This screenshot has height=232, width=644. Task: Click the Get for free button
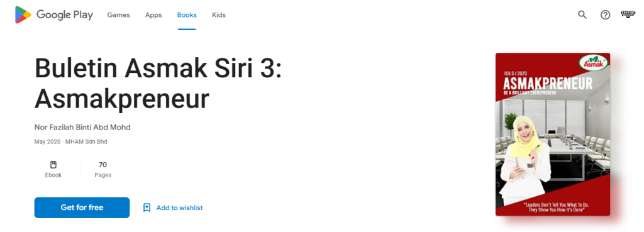(x=82, y=207)
